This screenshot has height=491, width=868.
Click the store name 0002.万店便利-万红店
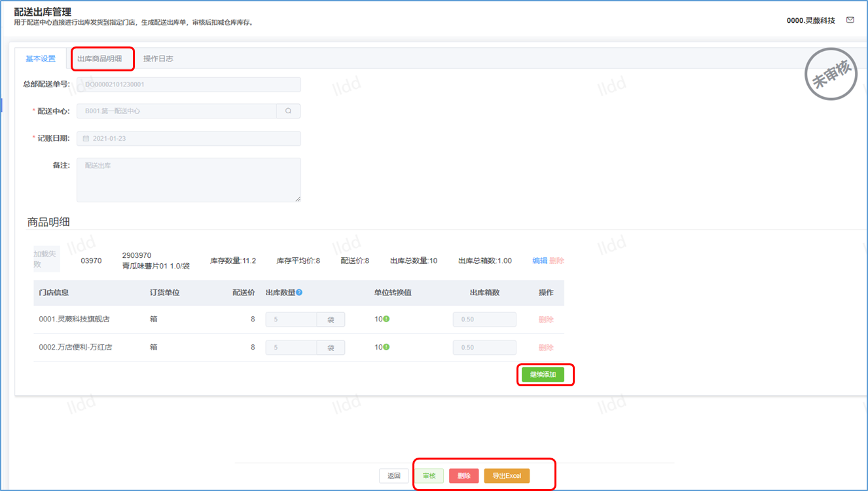[x=75, y=347]
